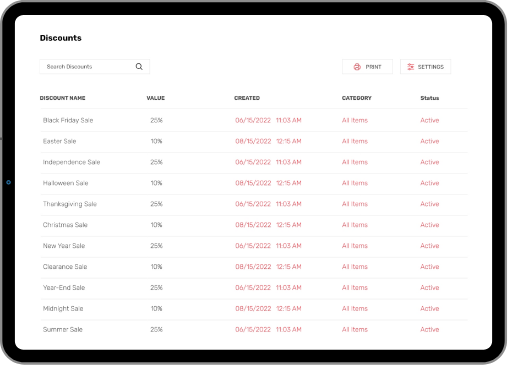Click All Items for Halloween Sale

[x=355, y=183]
